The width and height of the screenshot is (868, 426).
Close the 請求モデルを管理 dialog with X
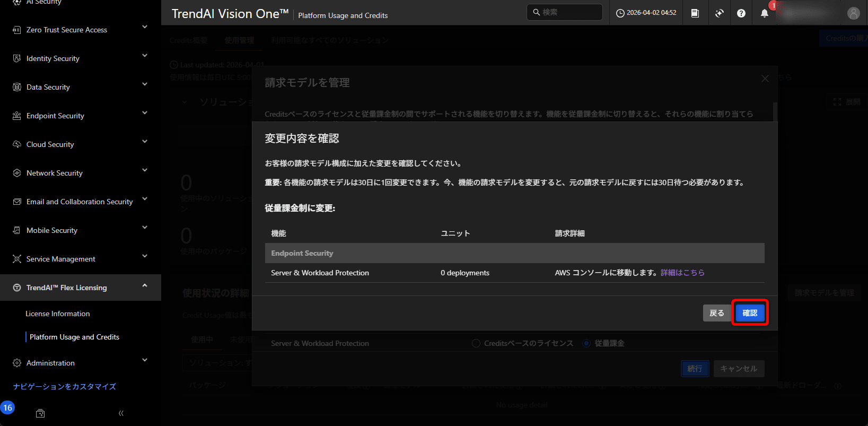tap(765, 79)
